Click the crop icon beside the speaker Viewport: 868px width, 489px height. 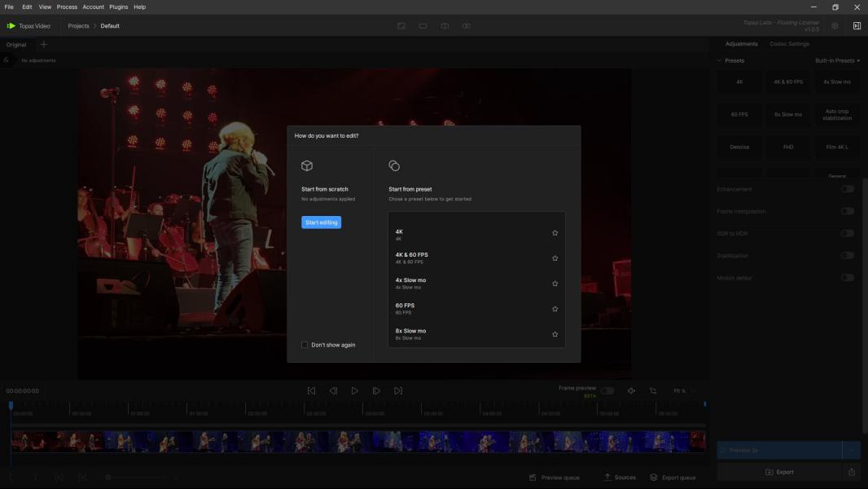pyautogui.click(x=653, y=391)
